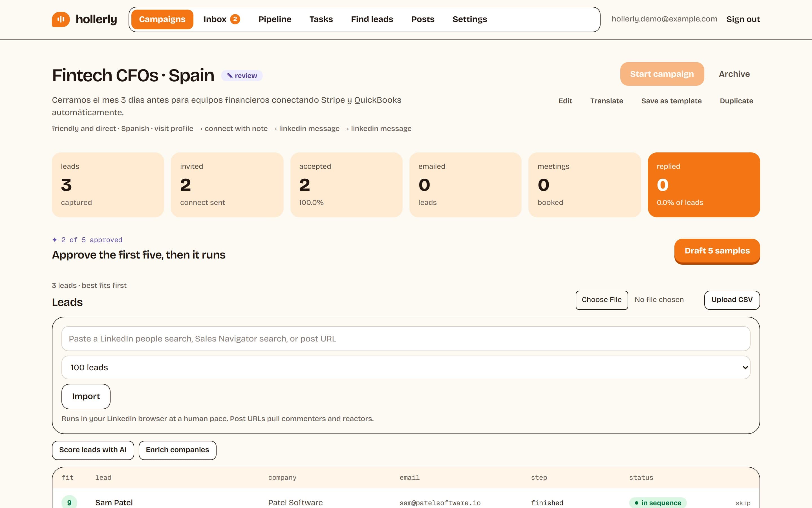The image size is (812, 508).
Task: Click the in sequence status badge
Action: tap(658, 503)
